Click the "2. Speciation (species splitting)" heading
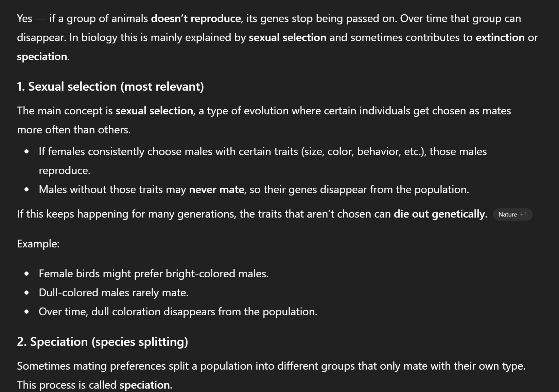The height and width of the screenshot is (392, 559). (x=102, y=342)
